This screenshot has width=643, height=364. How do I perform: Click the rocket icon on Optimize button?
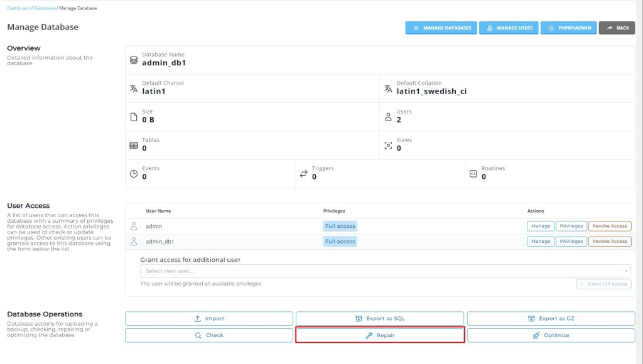point(536,335)
